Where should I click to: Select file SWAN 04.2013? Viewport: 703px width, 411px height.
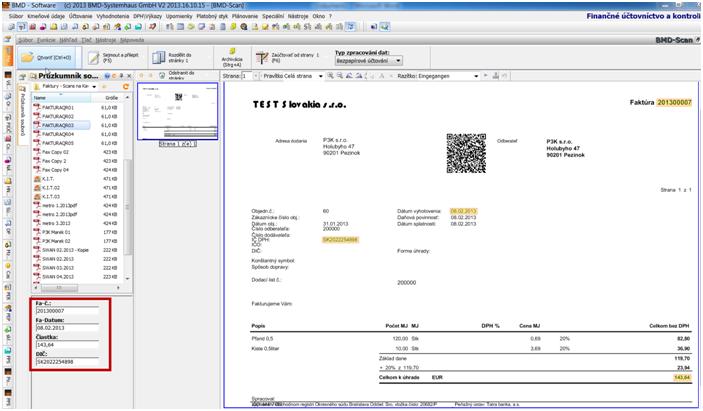(x=57, y=277)
